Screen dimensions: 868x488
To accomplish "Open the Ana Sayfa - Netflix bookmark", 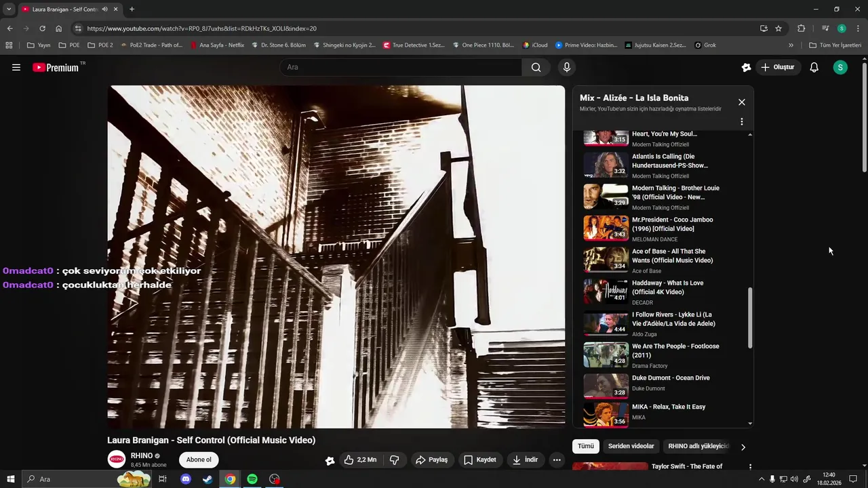I will pyautogui.click(x=217, y=45).
